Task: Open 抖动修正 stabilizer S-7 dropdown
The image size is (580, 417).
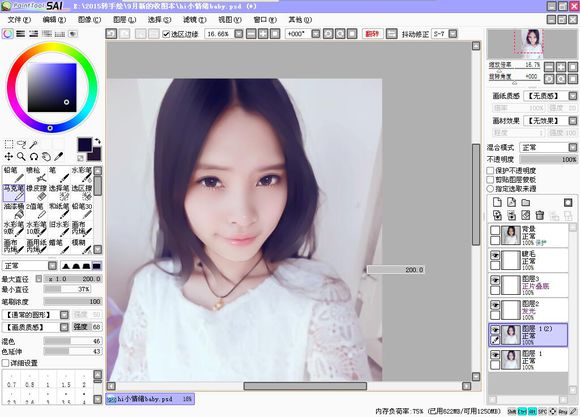Action: coord(453,34)
